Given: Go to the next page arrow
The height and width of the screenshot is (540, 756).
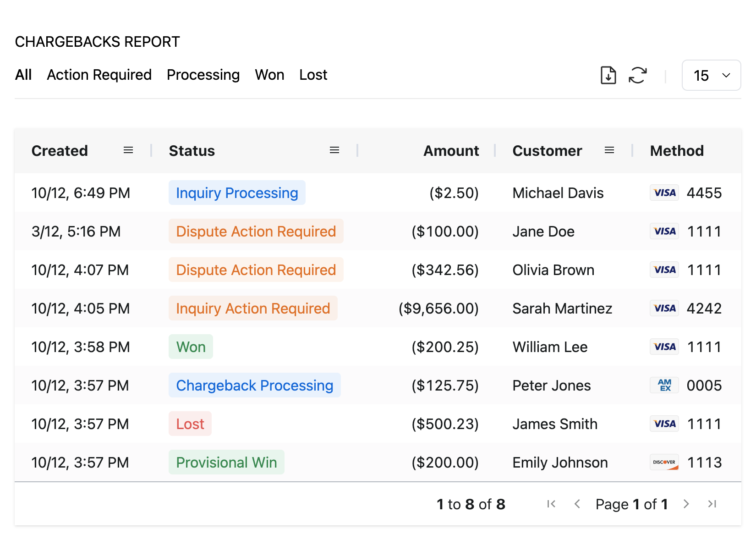Looking at the screenshot, I should [686, 504].
